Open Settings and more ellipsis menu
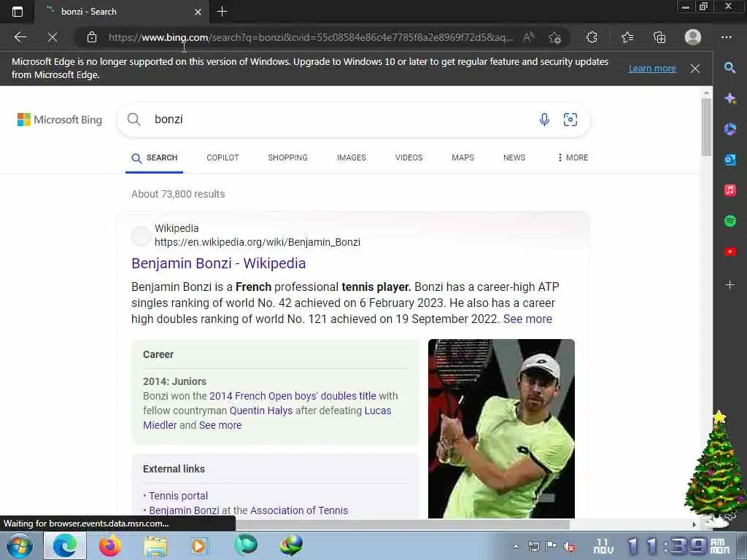The image size is (747, 560). [727, 37]
